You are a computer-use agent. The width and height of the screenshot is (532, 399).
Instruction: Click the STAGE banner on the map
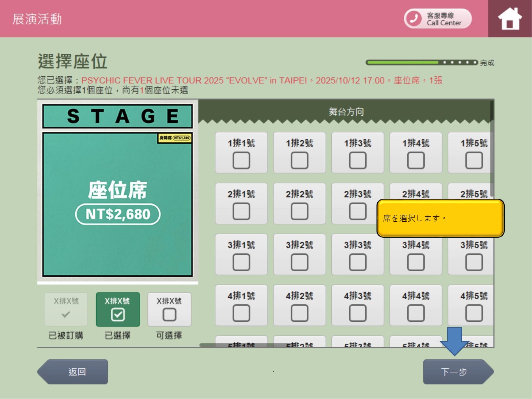pyautogui.click(x=117, y=116)
